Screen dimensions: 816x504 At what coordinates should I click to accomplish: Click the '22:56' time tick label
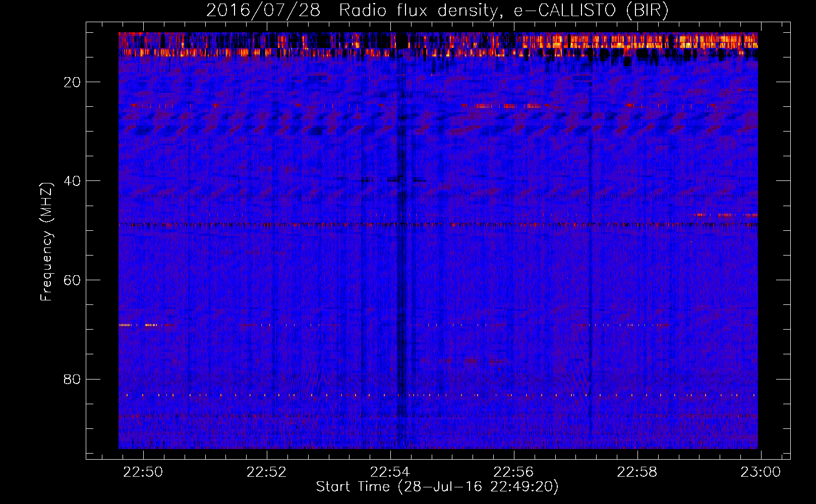click(x=514, y=472)
